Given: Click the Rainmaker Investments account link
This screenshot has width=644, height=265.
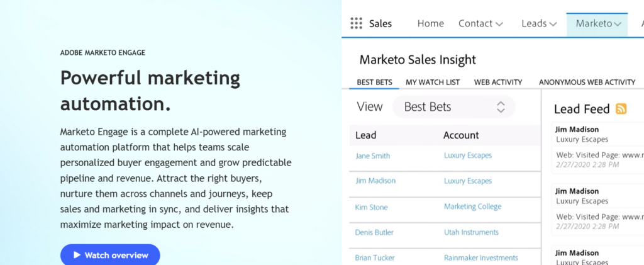Looking at the screenshot, I should [x=480, y=257].
